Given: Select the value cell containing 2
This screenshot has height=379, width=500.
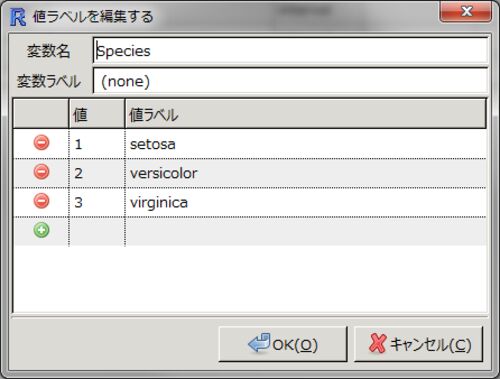Looking at the screenshot, I should tap(97, 173).
